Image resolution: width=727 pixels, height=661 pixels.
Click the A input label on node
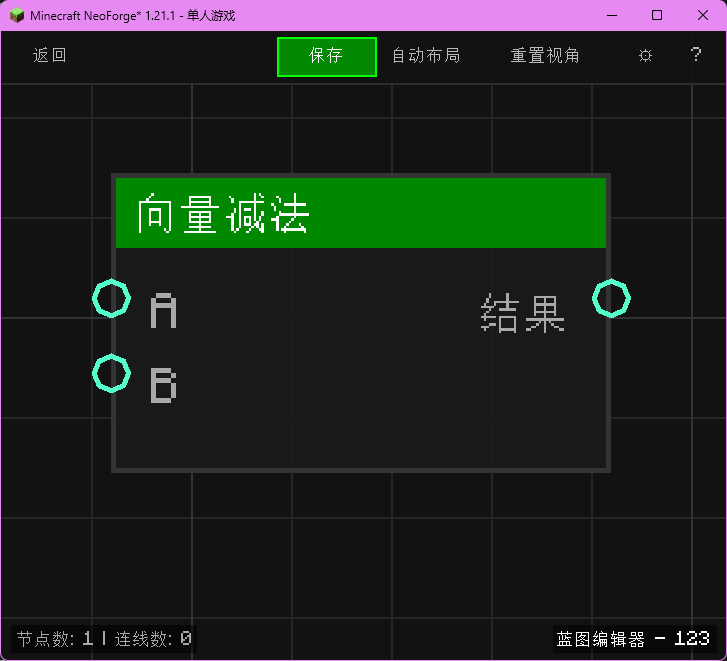click(163, 312)
